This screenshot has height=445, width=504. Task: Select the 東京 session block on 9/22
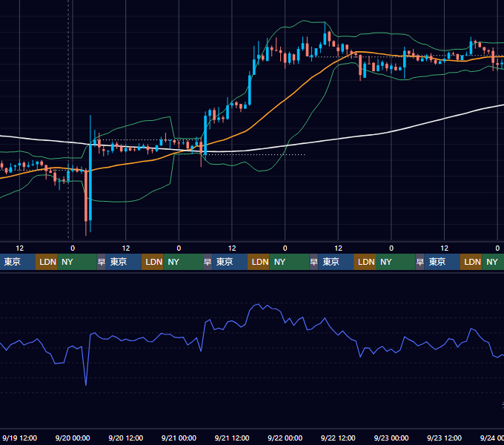tap(336, 262)
